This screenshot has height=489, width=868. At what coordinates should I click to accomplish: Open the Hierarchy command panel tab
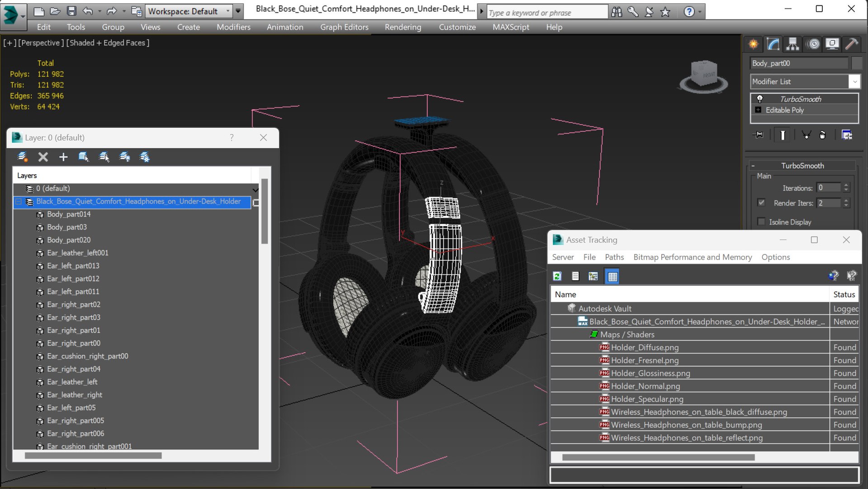pyautogui.click(x=792, y=44)
